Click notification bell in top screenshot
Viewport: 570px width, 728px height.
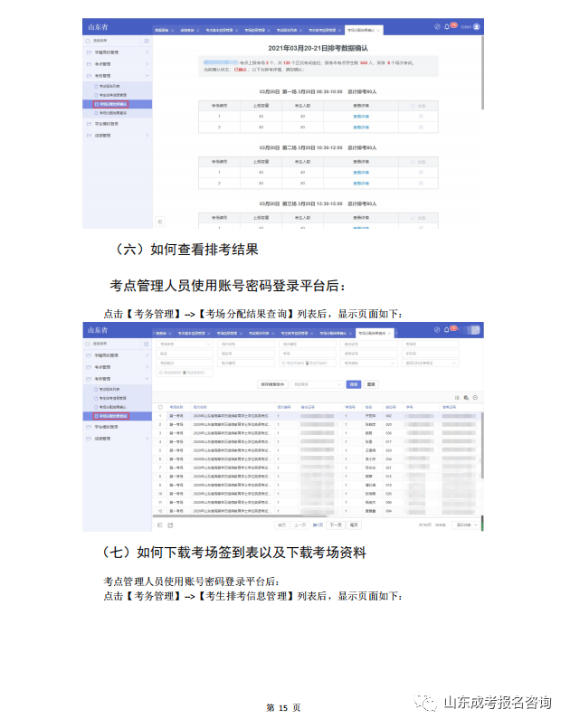click(446, 27)
